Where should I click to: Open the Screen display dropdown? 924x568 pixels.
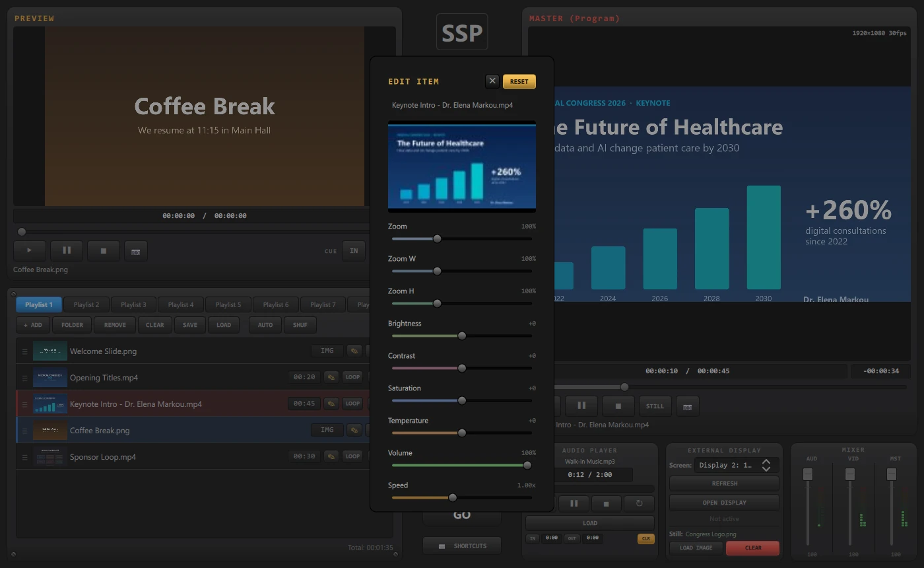[737, 465]
